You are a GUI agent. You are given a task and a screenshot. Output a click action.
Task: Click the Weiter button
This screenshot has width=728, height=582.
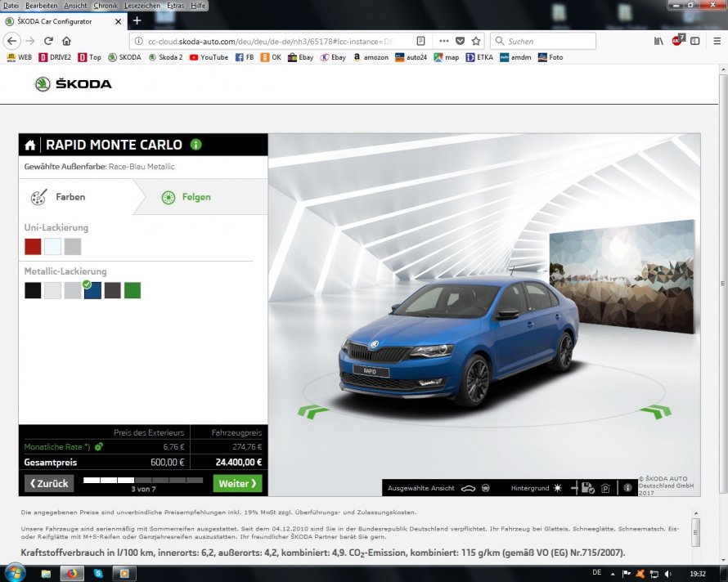238,483
